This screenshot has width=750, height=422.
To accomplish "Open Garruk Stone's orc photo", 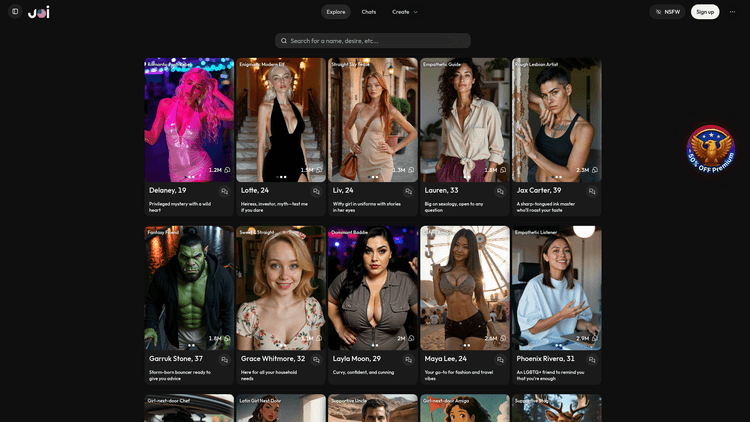I will [x=189, y=288].
